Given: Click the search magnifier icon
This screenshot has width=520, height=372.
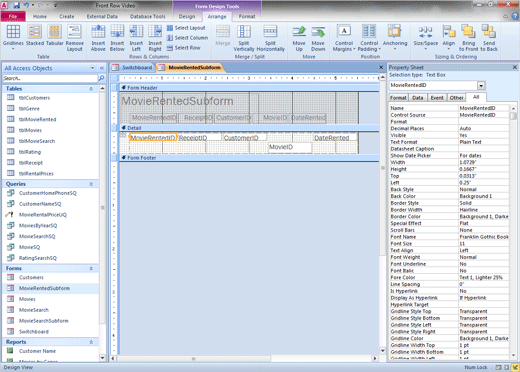Looking at the screenshot, I should (x=101, y=78).
